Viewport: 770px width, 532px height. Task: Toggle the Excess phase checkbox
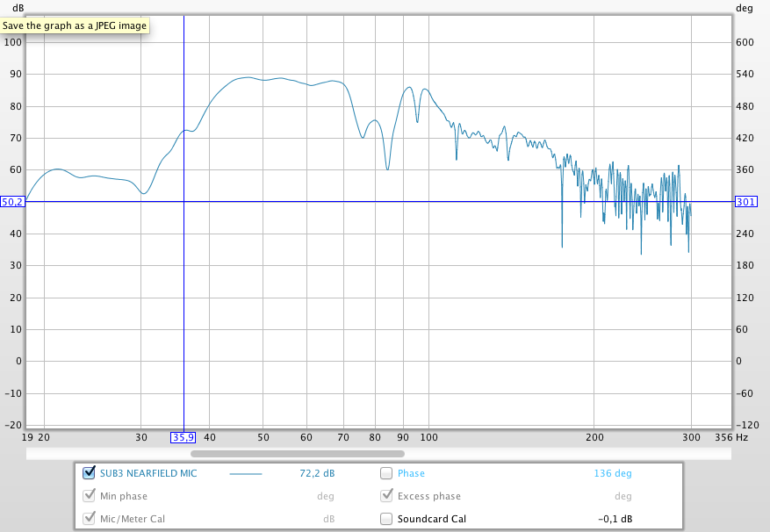pyautogui.click(x=386, y=496)
